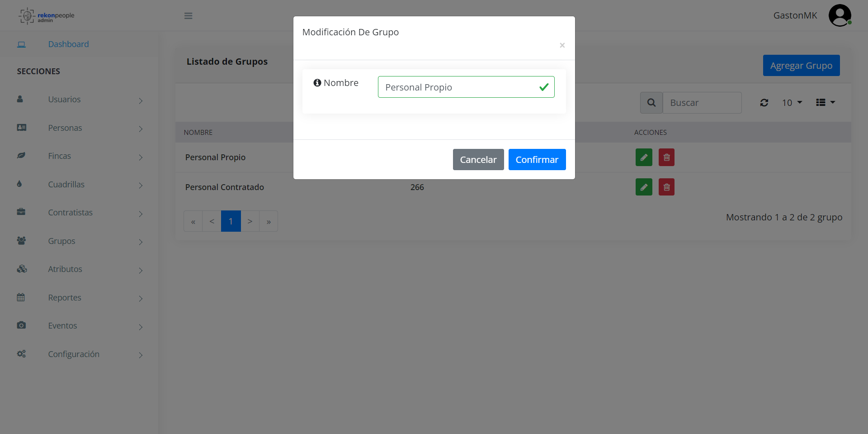The width and height of the screenshot is (868, 434).
Task: Click the search magnifier icon
Action: 651,103
